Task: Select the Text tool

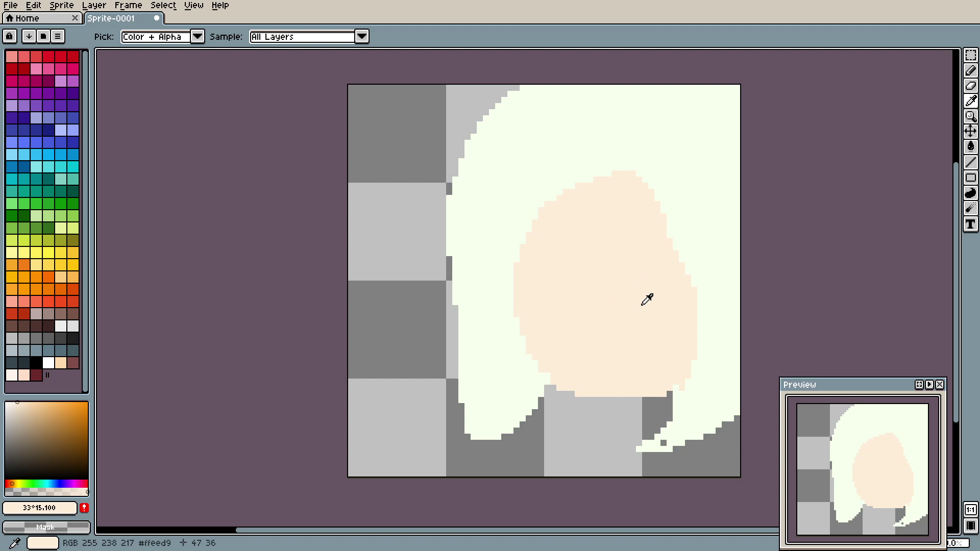Action: 970,224
